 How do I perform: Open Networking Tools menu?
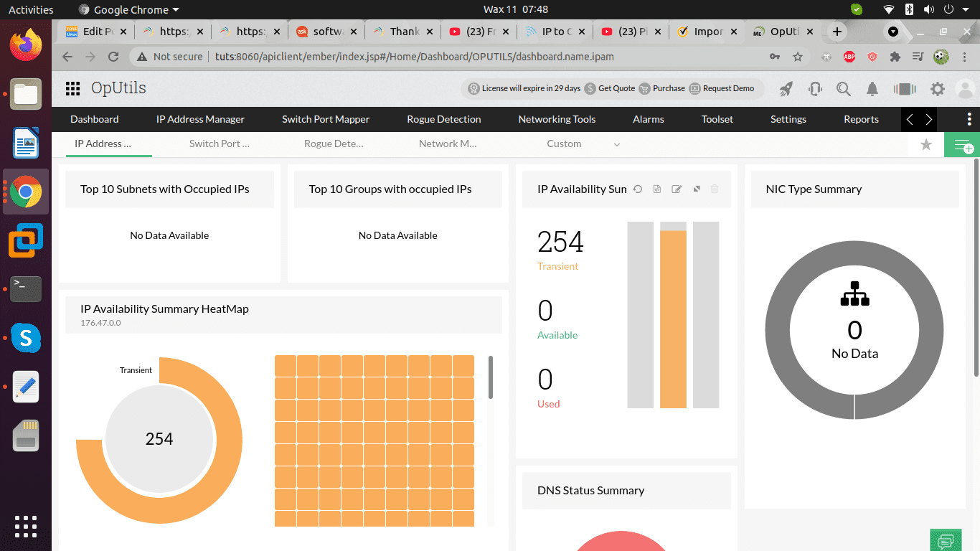tap(557, 119)
